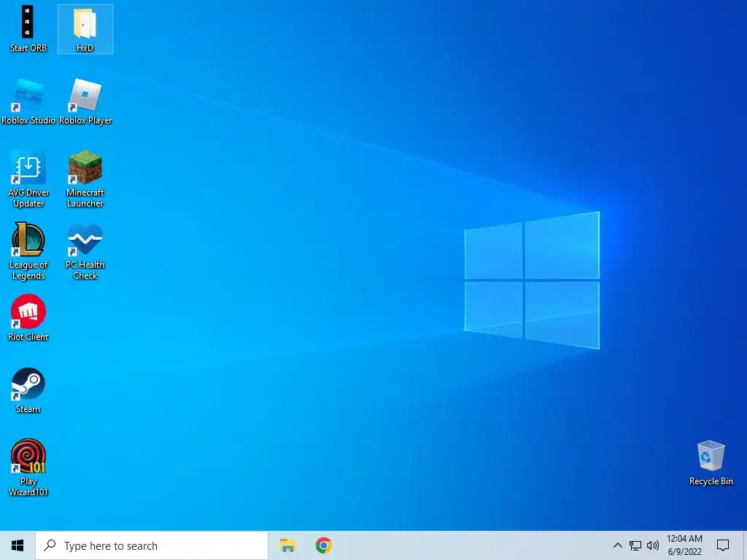Select the Roblox Studio shortcut

pyautogui.click(x=28, y=102)
